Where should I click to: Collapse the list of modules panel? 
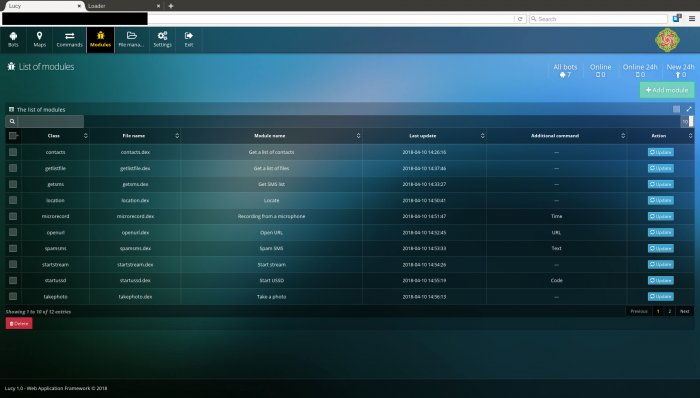676,109
